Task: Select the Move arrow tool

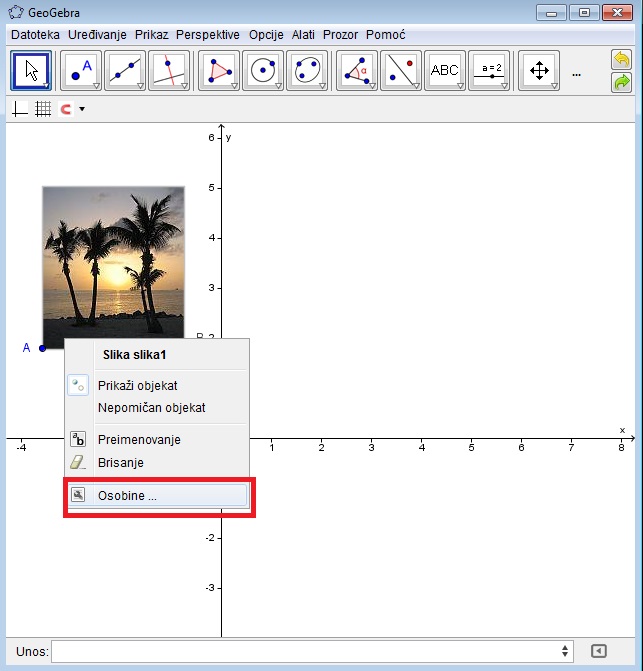Action: click(31, 71)
